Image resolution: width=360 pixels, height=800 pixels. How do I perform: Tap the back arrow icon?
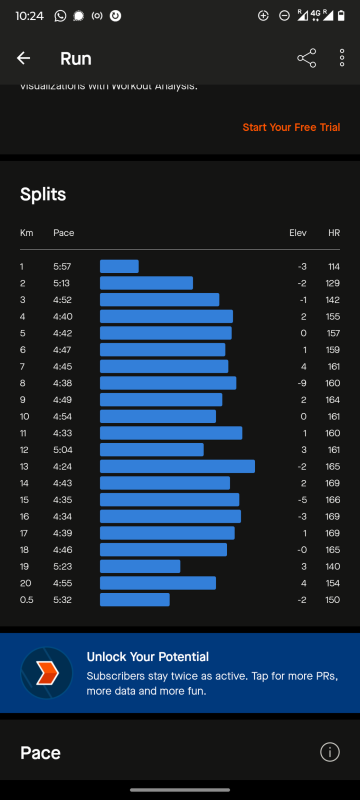click(23, 58)
